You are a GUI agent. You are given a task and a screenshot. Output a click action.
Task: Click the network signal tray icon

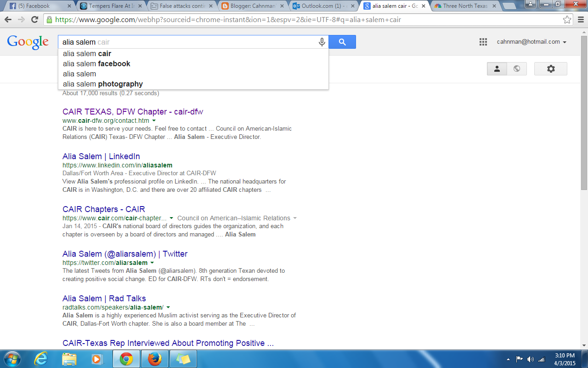(542, 359)
